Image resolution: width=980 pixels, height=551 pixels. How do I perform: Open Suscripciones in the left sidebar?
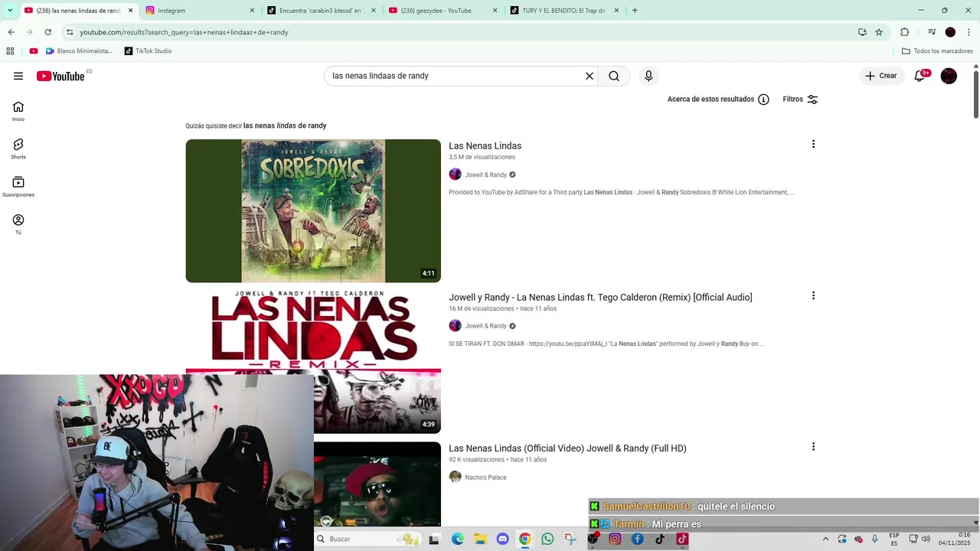(18, 187)
